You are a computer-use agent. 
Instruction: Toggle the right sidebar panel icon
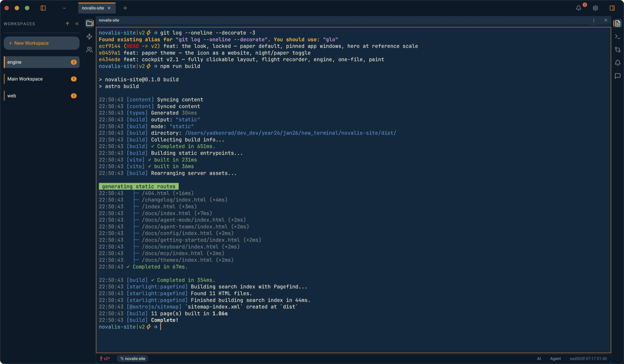point(612,8)
